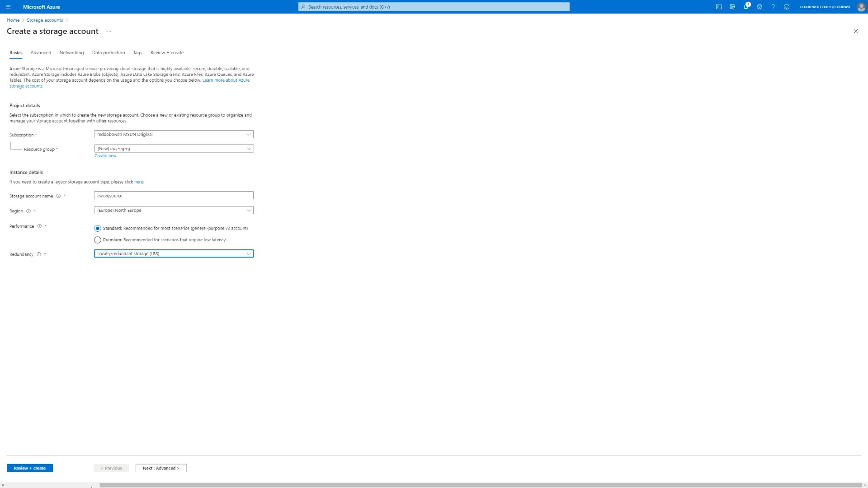
Task: Click the Storage account name info icon
Action: point(59,196)
